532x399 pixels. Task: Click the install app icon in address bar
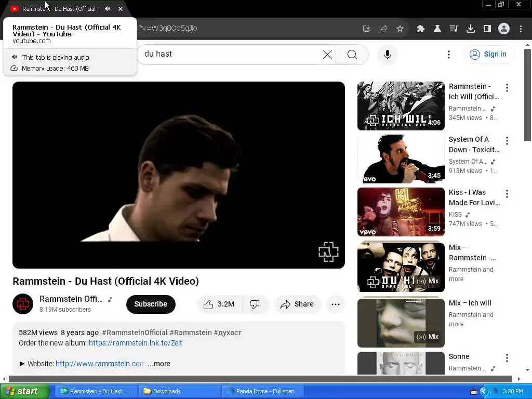pos(366,29)
